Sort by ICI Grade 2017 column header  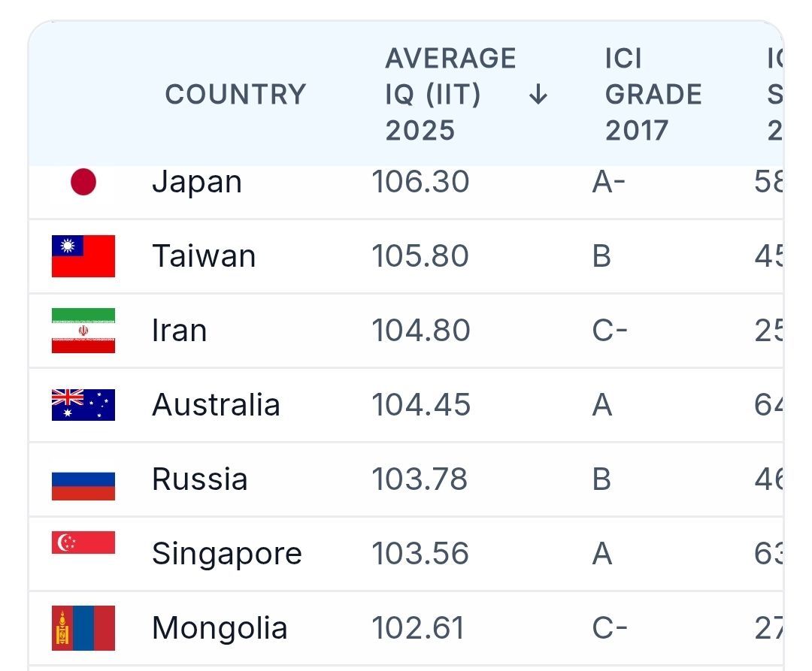pyautogui.click(x=653, y=95)
